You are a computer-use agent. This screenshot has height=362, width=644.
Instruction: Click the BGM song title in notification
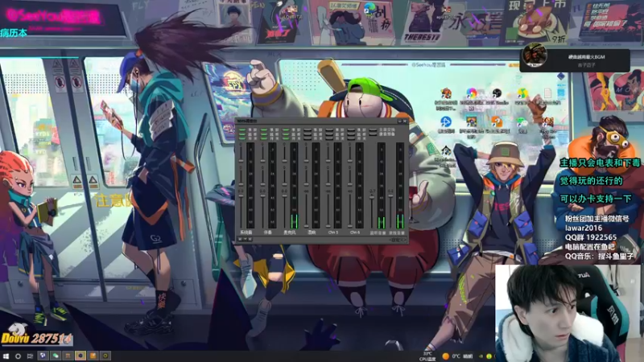(587, 56)
